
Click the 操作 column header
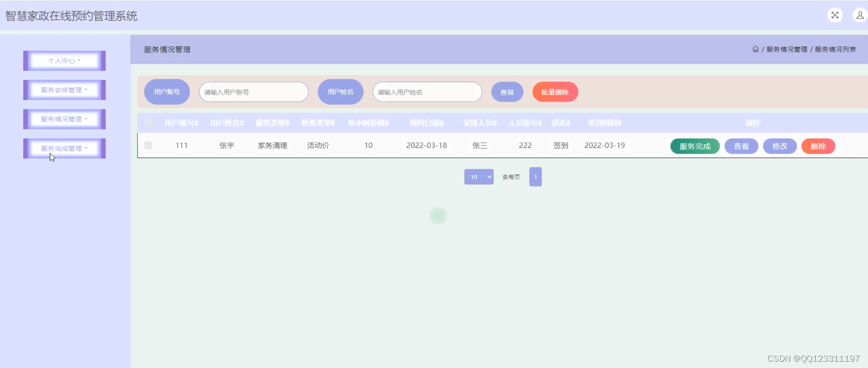tap(753, 123)
